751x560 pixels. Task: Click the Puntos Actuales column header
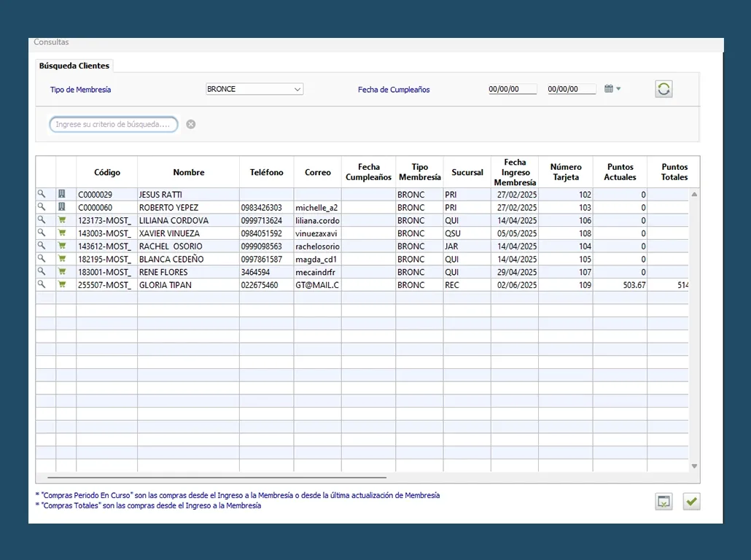point(620,172)
